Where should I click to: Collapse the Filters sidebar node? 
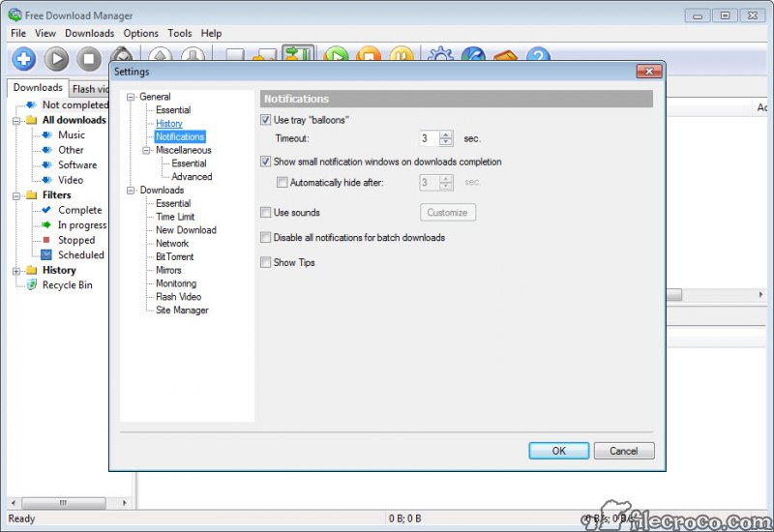tap(16, 196)
